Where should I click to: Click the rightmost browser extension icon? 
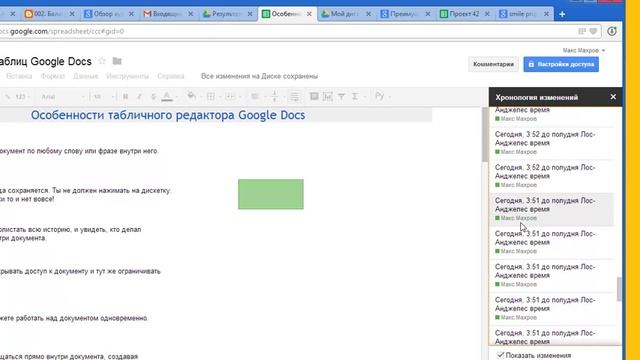[611, 31]
